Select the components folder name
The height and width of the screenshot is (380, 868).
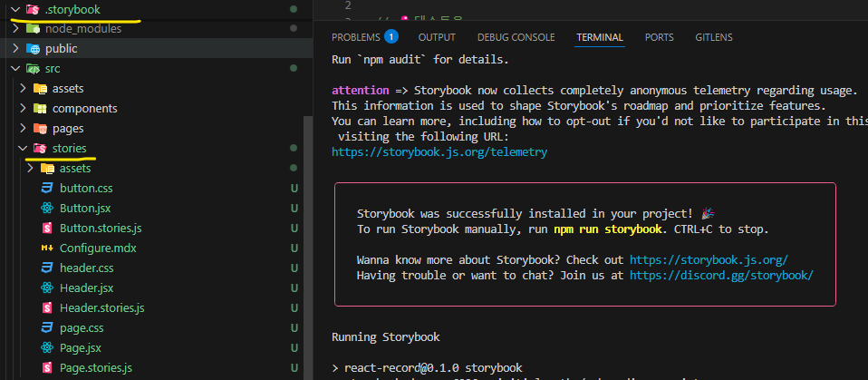(84, 109)
